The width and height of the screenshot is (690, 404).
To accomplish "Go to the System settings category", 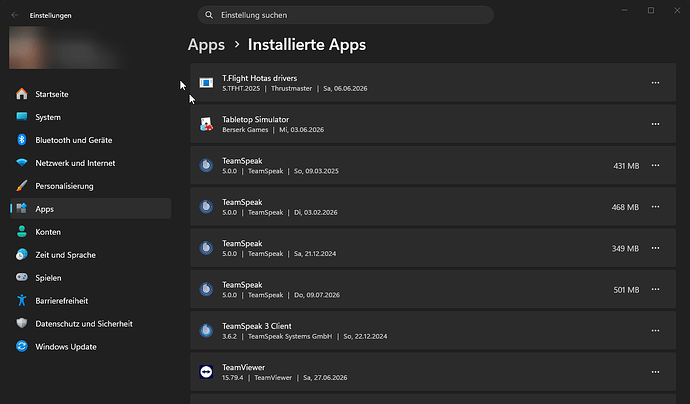I will tap(90, 117).
